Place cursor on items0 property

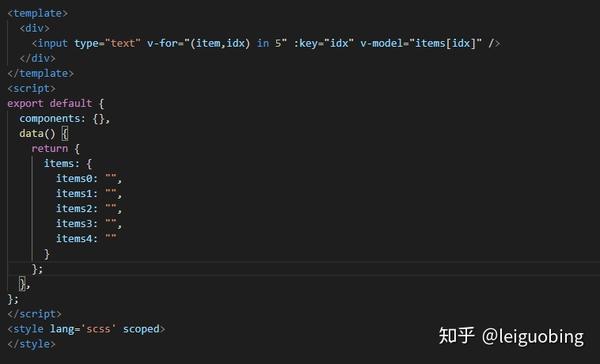click(x=75, y=178)
